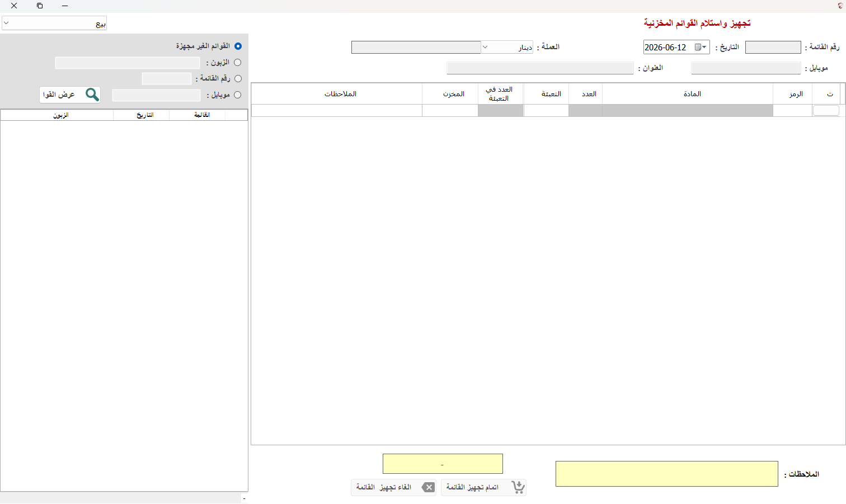Minimize the window from the title bar
The image size is (846, 504).
65,6
